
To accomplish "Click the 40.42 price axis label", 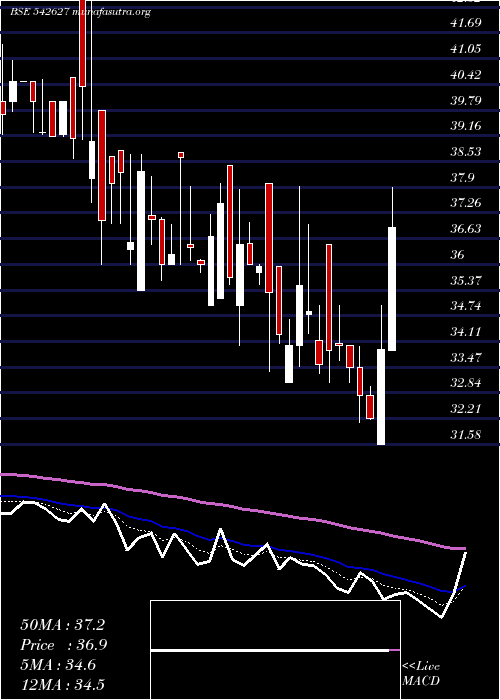I will point(466,75).
